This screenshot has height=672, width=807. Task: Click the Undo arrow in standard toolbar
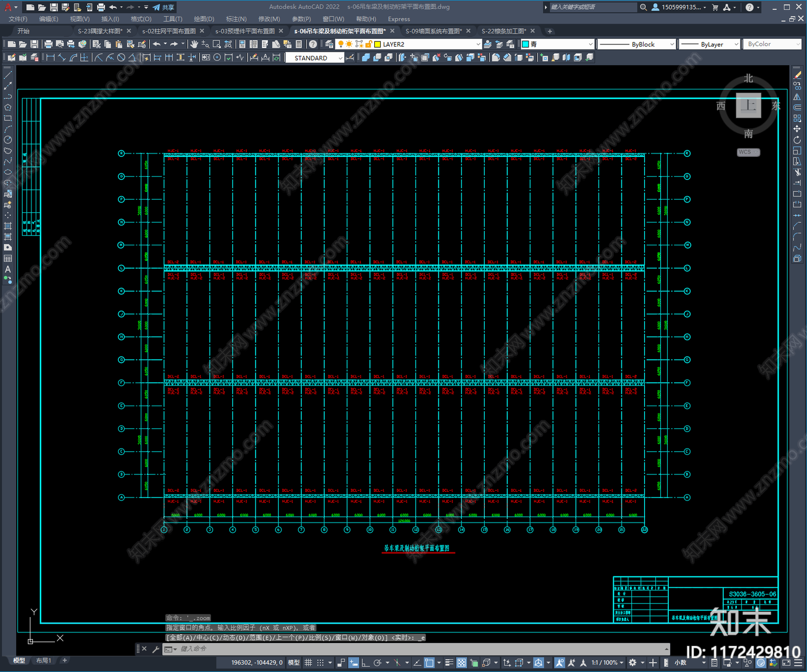point(157,44)
